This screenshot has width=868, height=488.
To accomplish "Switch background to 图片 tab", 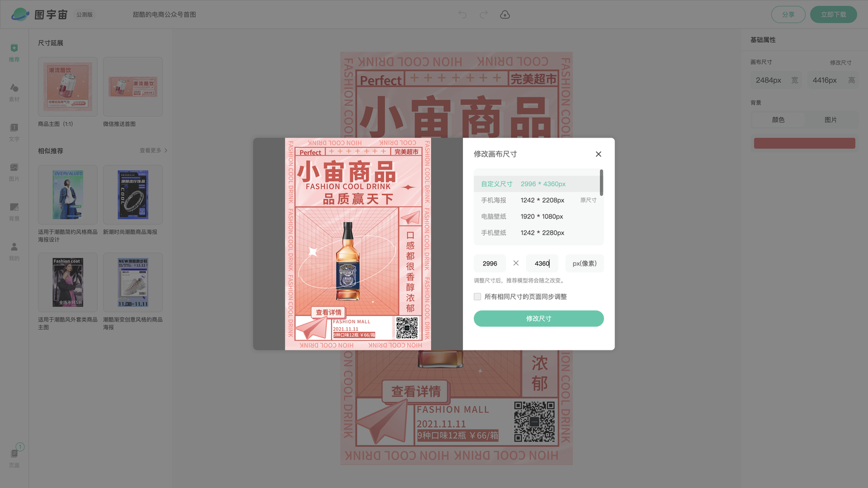I will [830, 120].
